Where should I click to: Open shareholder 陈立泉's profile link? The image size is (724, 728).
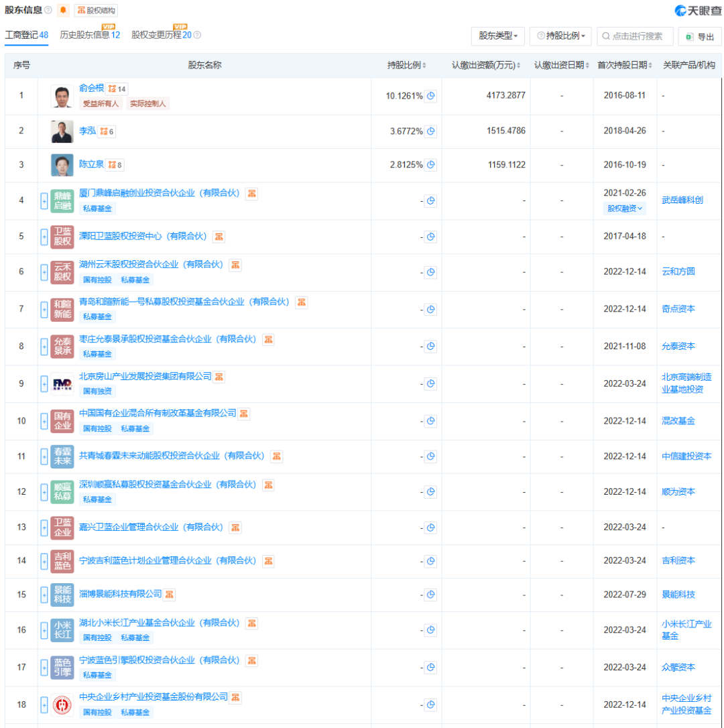[93, 164]
